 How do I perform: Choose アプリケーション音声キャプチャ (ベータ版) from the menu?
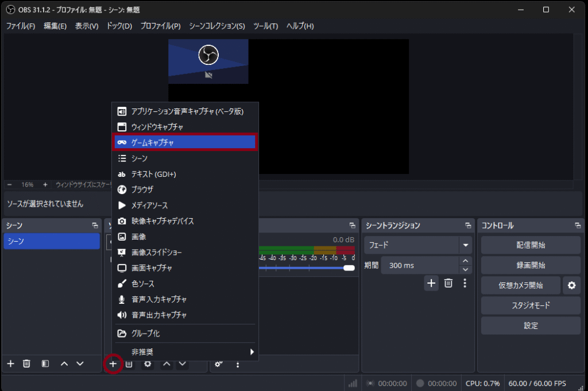(x=185, y=111)
